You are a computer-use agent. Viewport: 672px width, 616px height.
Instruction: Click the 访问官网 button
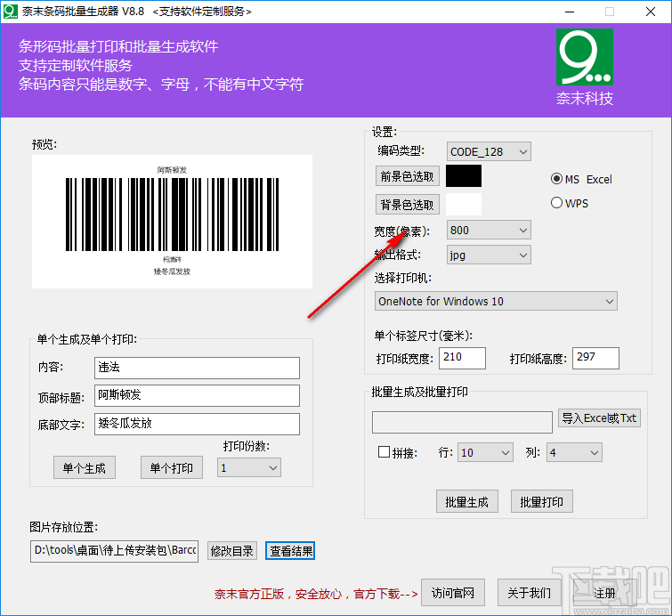tap(453, 593)
